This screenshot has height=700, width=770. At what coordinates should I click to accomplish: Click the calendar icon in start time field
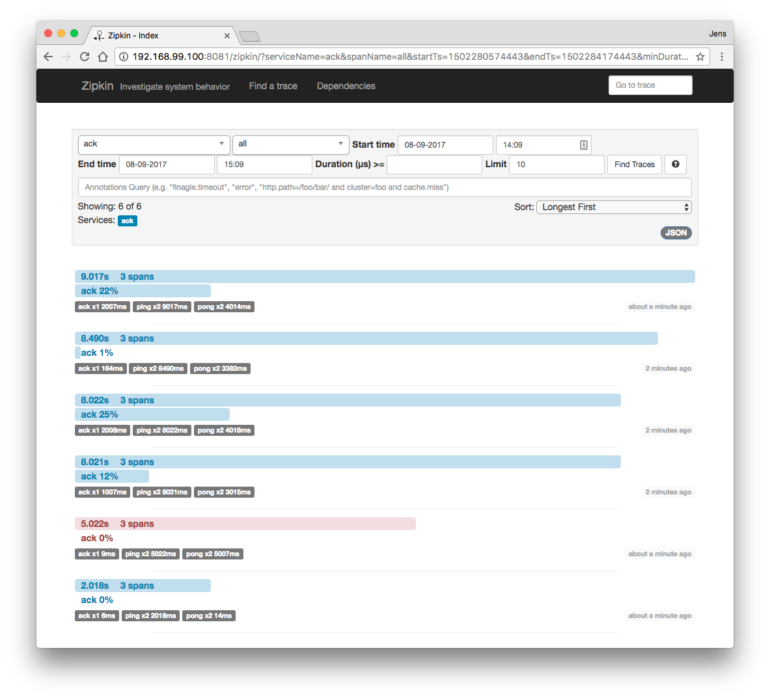(x=583, y=145)
